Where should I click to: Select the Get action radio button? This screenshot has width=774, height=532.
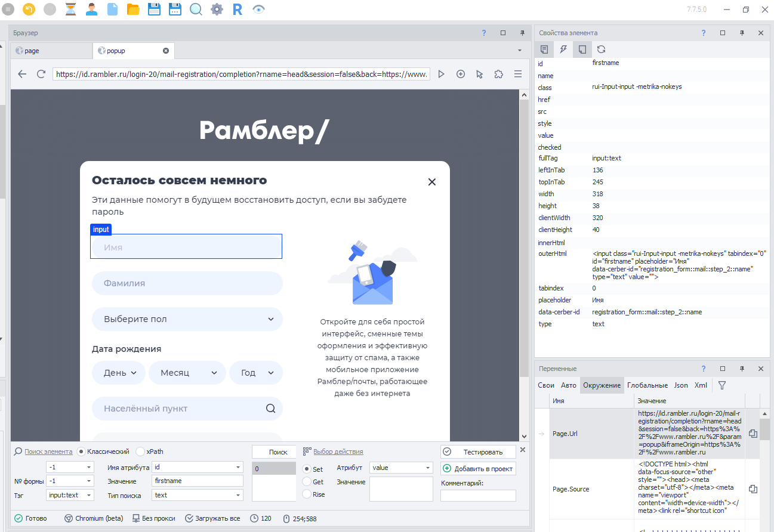[307, 482]
